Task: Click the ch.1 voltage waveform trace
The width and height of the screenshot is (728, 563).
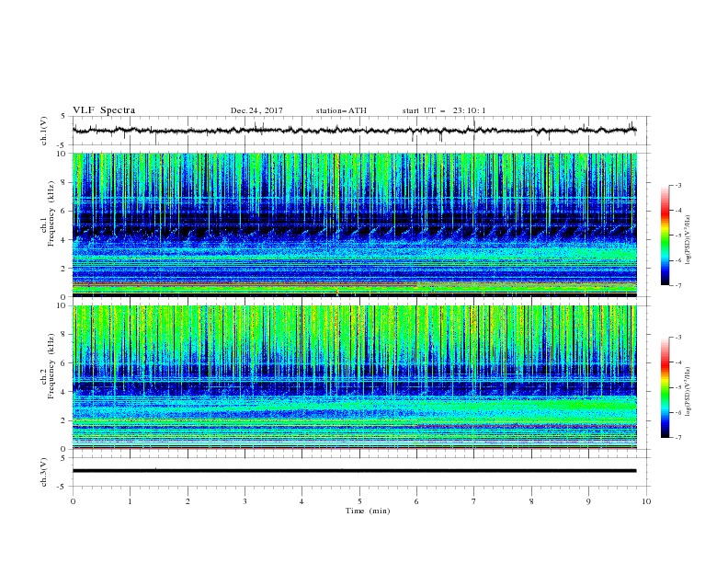Action: tap(354, 131)
